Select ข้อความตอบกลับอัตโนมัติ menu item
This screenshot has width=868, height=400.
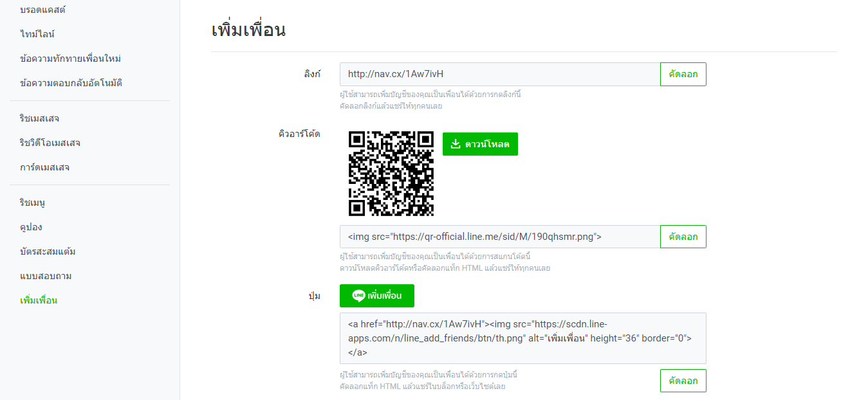click(x=71, y=83)
